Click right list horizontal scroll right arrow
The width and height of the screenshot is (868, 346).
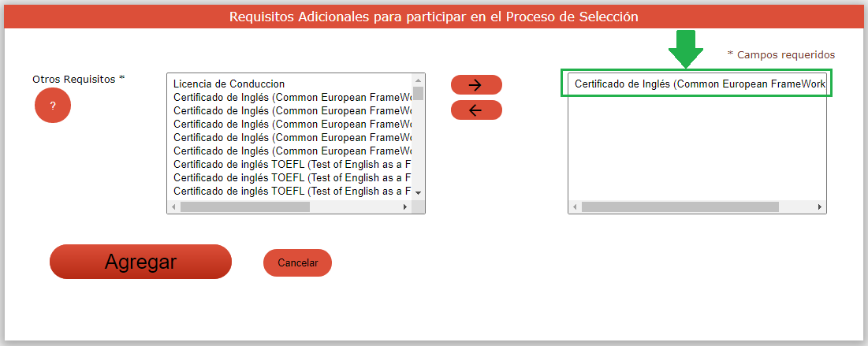[820, 206]
